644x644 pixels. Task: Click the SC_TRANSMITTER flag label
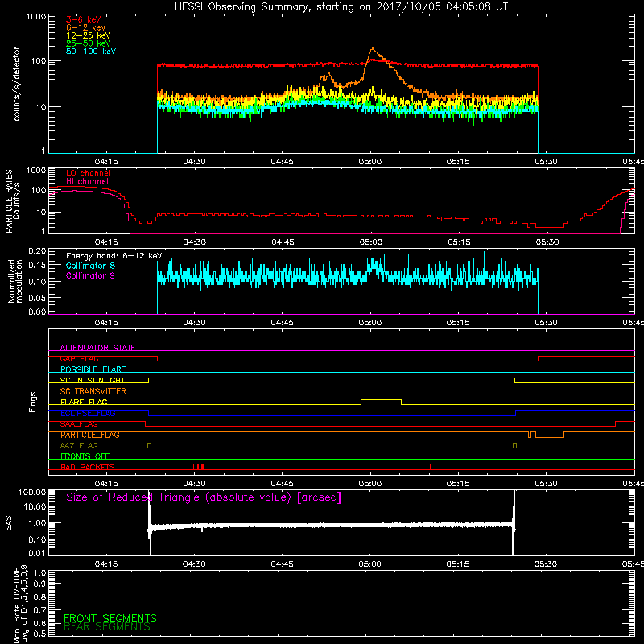(93, 391)
